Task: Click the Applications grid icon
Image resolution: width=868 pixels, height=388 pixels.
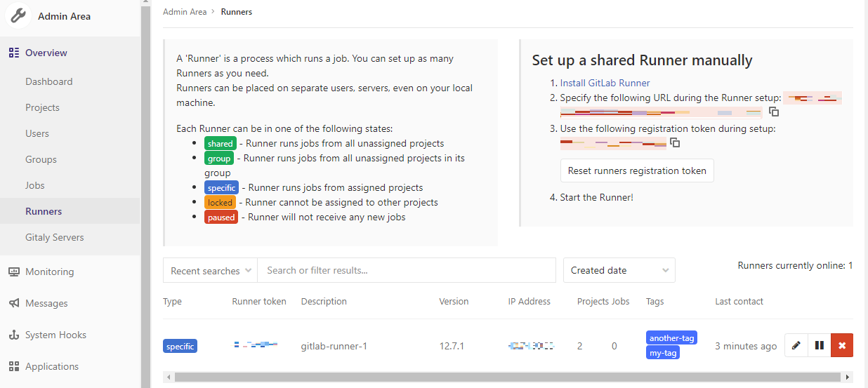Action: tap(14, 366)
